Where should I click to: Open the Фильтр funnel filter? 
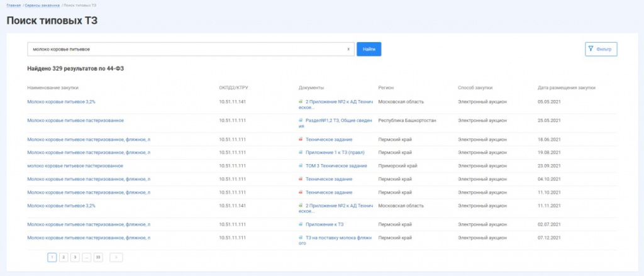coord(601,49)
